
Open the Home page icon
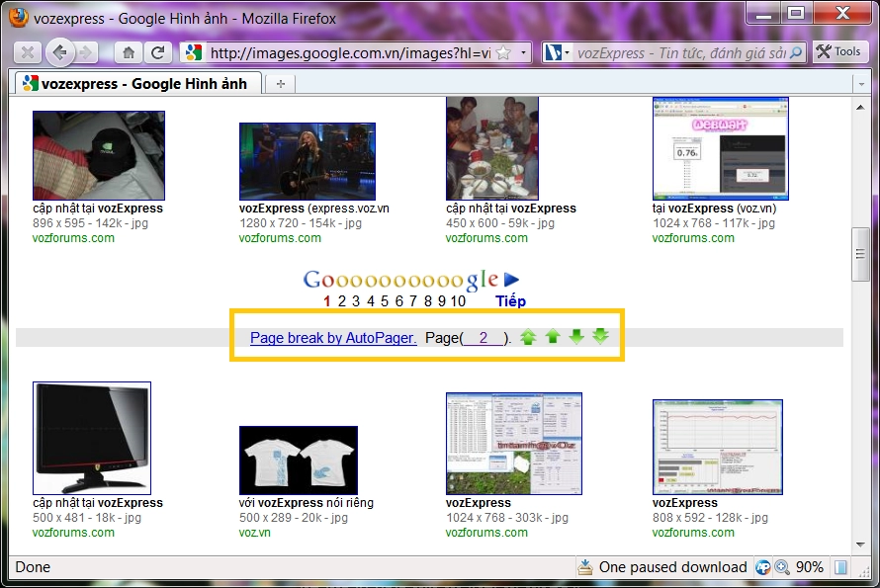[129, 53]
